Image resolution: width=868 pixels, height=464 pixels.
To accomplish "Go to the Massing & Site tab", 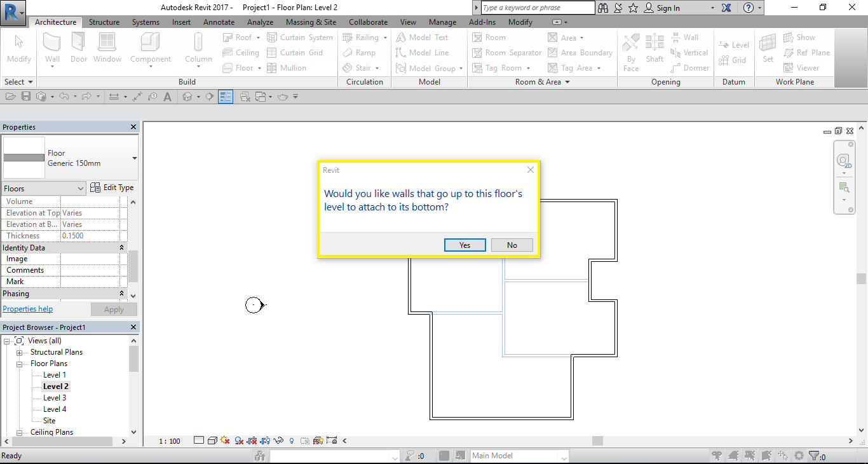I will [311, 22].
